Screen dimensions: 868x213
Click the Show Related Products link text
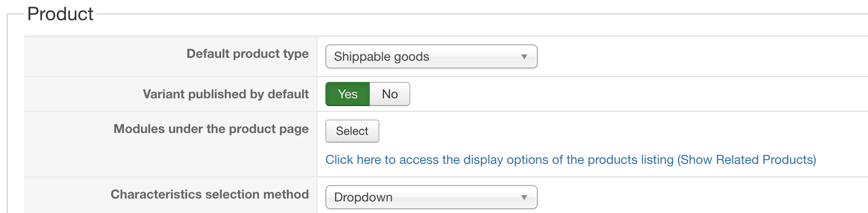tap(747, 160)
